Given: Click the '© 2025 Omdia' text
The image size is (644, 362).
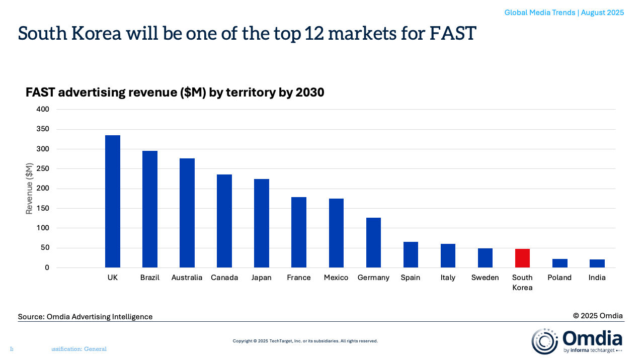Looking at the screenshot, I should pos(598,316).
